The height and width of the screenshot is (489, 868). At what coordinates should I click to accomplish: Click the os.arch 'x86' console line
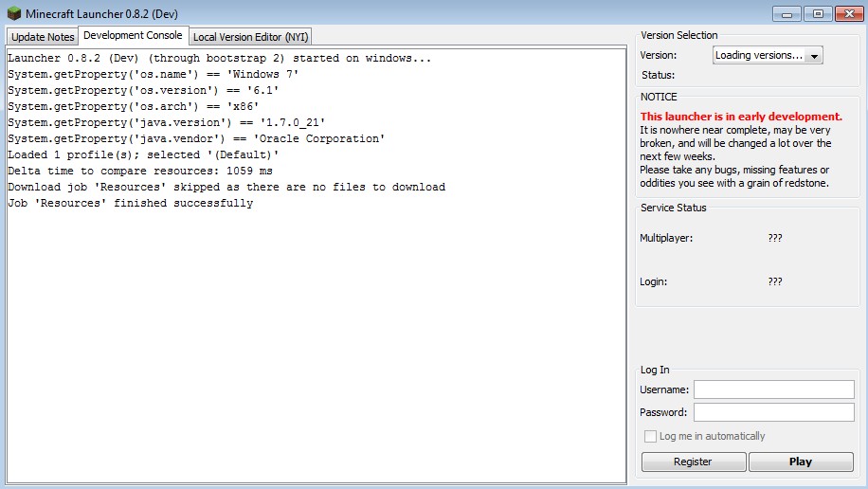tap(133, 106)
